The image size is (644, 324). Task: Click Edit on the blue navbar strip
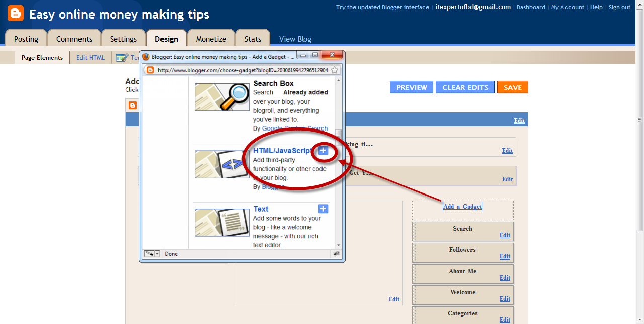tap(519, 121)
